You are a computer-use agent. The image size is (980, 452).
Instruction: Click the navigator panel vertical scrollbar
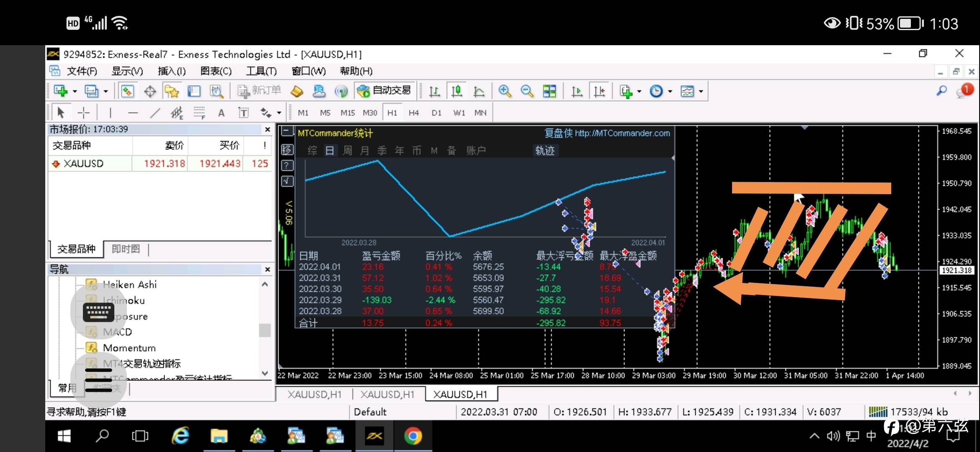pyautogui.click(x=265, y=330)
